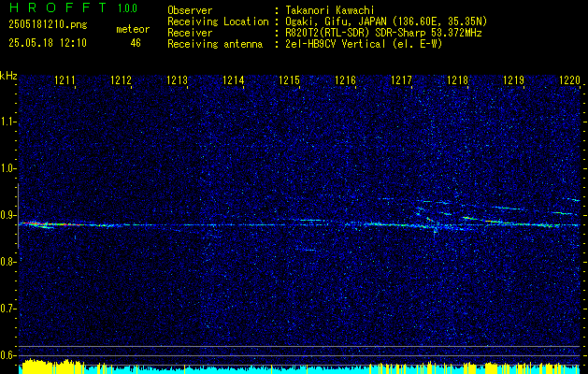The image size is (588, 374).
Task: Click the Receiving antenna label
Action: (215, 44)
